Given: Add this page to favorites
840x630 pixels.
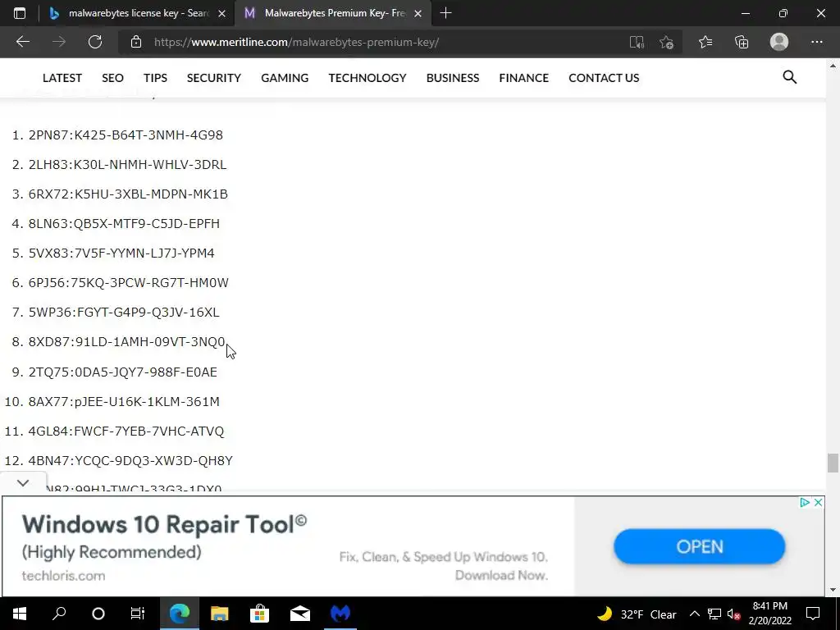Looking at the screenshot, I should [666, 42].
